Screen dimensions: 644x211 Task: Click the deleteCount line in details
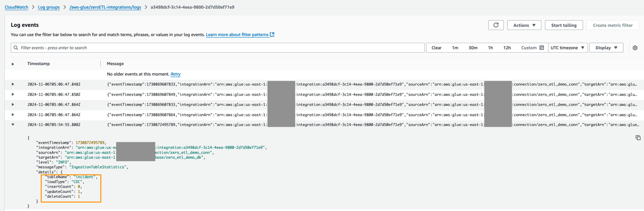coord(63,197)
